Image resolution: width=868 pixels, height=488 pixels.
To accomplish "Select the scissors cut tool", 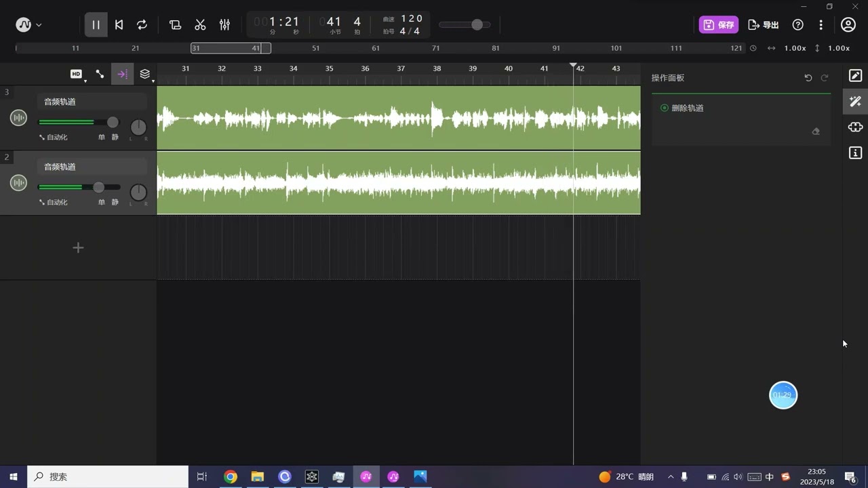I will click(x=200, y=25).
